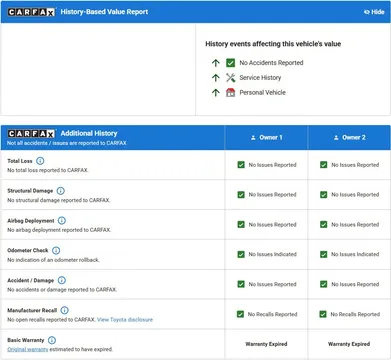
Task: Open the Original warranty link
Action: tap(28, 349)
